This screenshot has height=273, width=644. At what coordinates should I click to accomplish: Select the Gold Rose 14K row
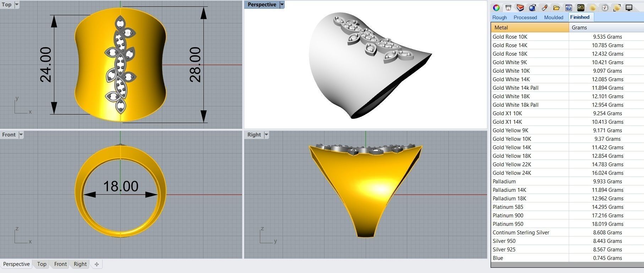click(x=567, y=45)
